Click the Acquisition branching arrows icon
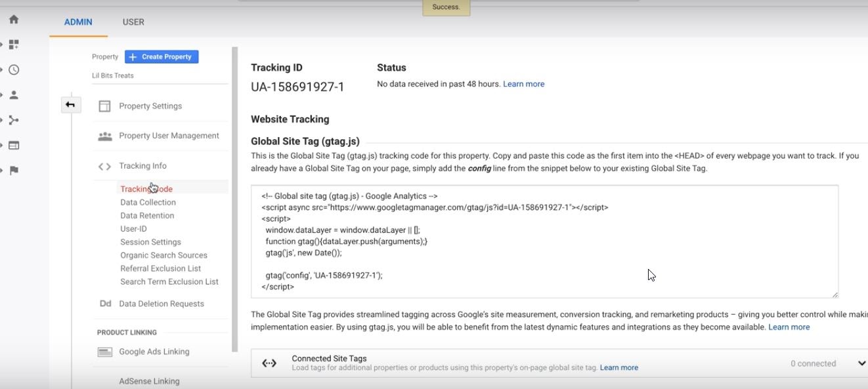This screenshot has width=868, height=389. [14, 120]
